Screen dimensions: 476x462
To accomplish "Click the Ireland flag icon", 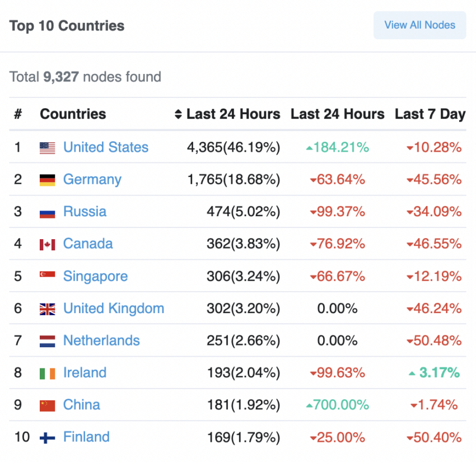I will (x=48, y=374).
